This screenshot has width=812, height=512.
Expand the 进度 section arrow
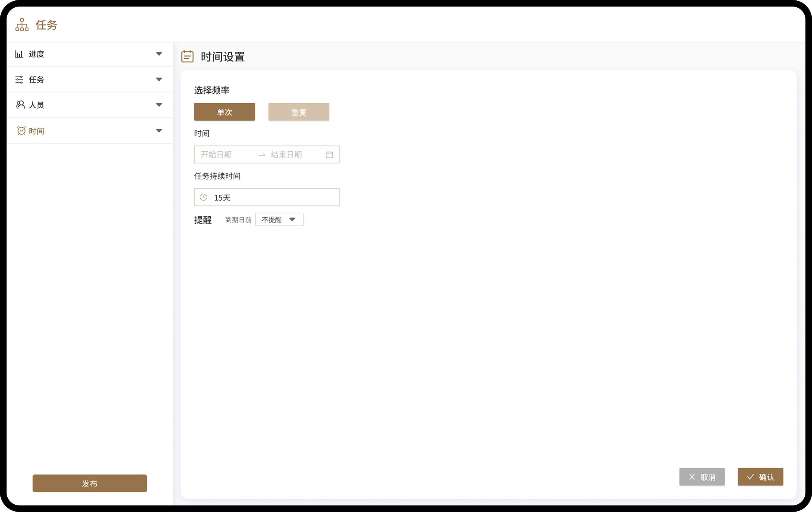tap(159, 54)
